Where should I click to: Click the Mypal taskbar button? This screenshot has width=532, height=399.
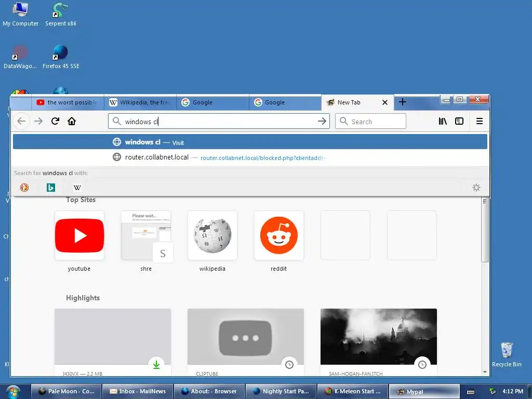point(424,391)
